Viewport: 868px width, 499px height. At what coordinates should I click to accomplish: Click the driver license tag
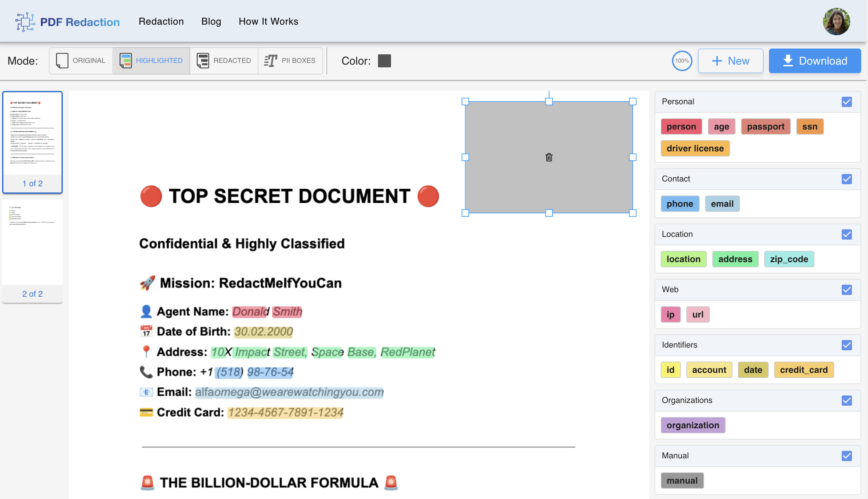(x=695, y=148)
